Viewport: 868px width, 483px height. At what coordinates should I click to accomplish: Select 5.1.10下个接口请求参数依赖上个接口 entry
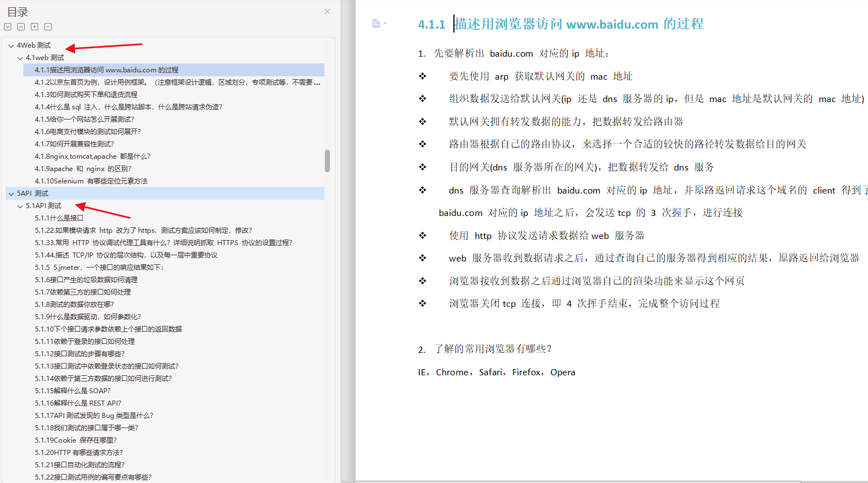(x=108, y=329)
